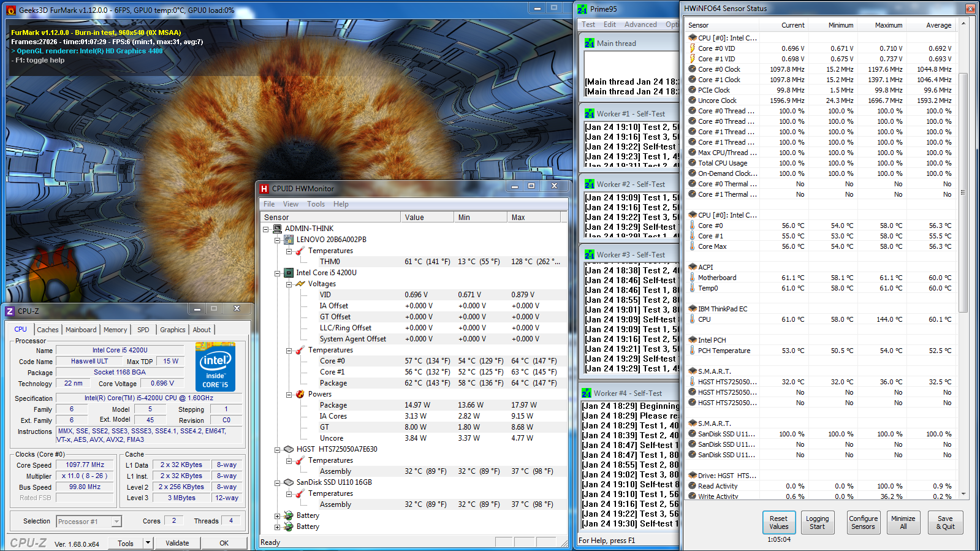Collapse the Powers group in HWMonitor
This screenshot has width=980, height=551.
click(x=288, y=395)
